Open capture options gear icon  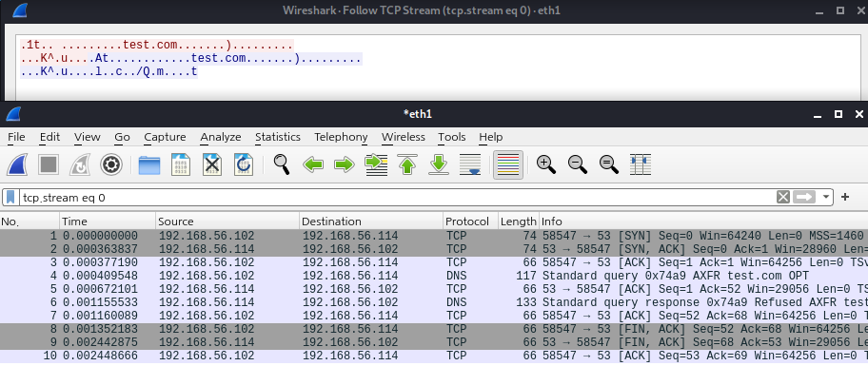point(111,164)
